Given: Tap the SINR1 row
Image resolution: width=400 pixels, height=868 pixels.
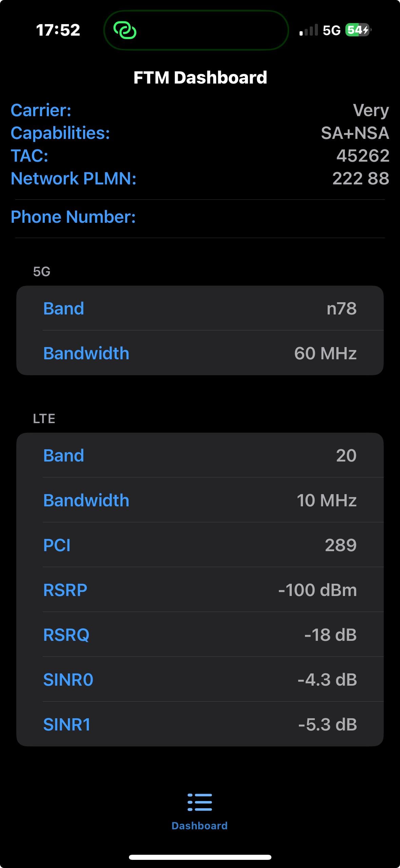Looking at the screenshot, I should (x=200, y=724).
